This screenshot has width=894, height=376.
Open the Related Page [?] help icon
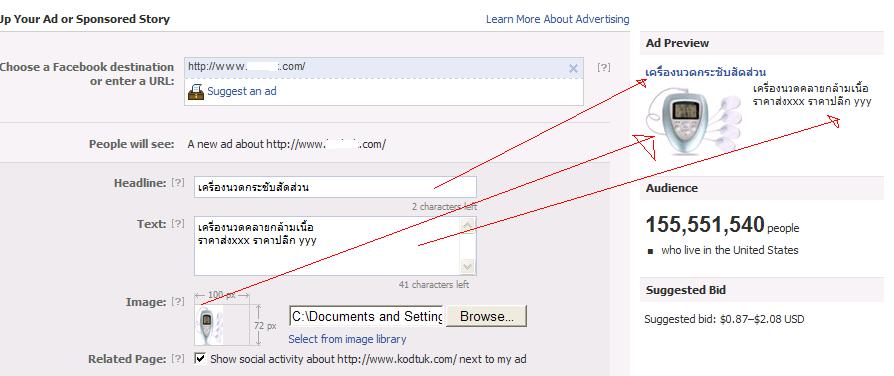click(178, 359)
